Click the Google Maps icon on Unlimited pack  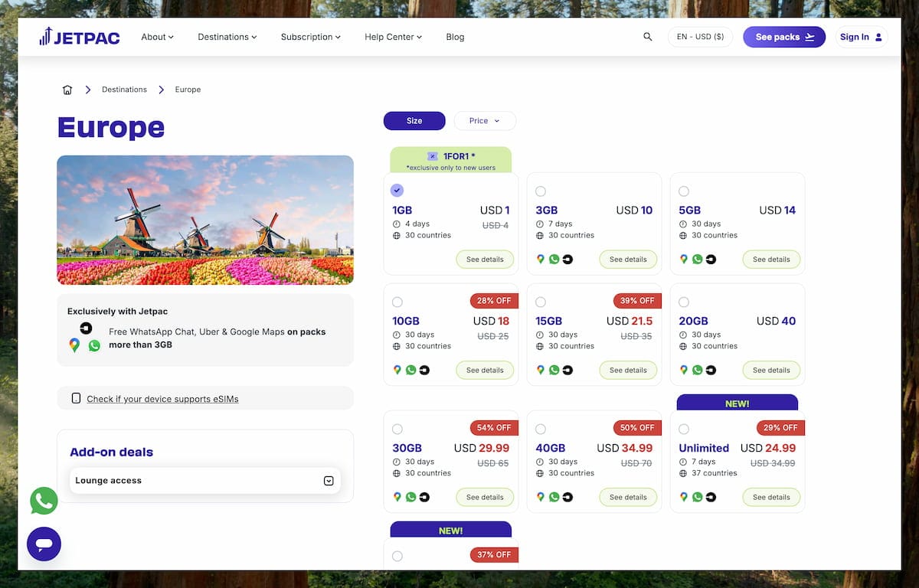coord(684,498)
